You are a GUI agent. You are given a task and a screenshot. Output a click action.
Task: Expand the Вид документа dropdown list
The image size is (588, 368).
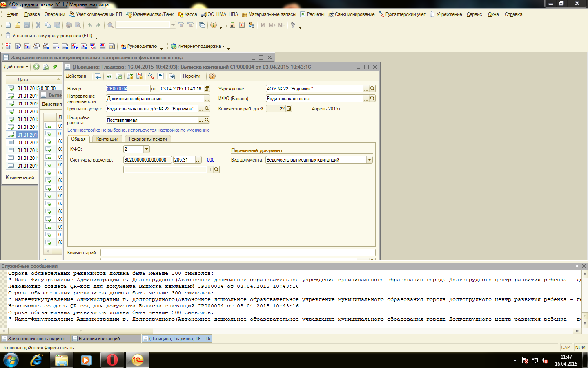pyautogui.click(x=370, y=160)
